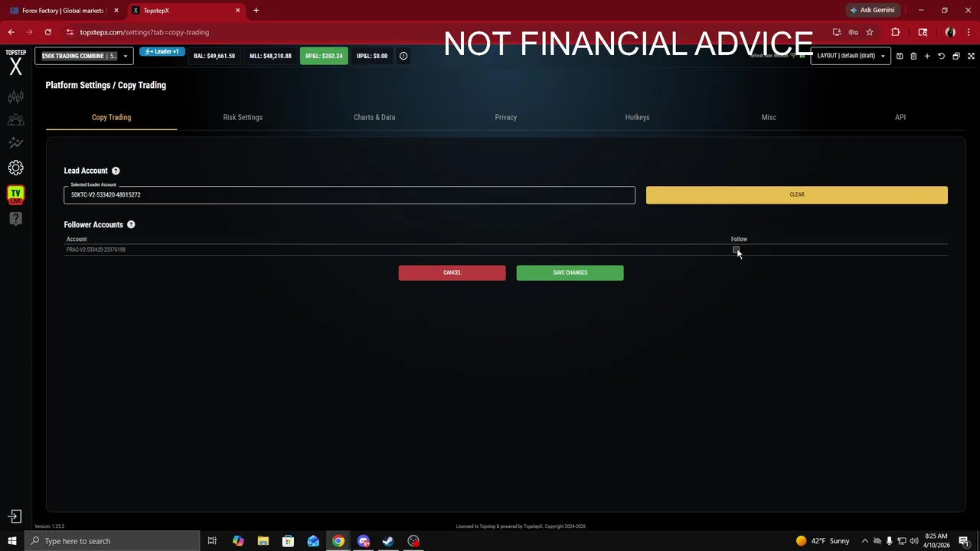Open the settings gear in the sidebar
980x551 pixels.
[x=15, y=168]
